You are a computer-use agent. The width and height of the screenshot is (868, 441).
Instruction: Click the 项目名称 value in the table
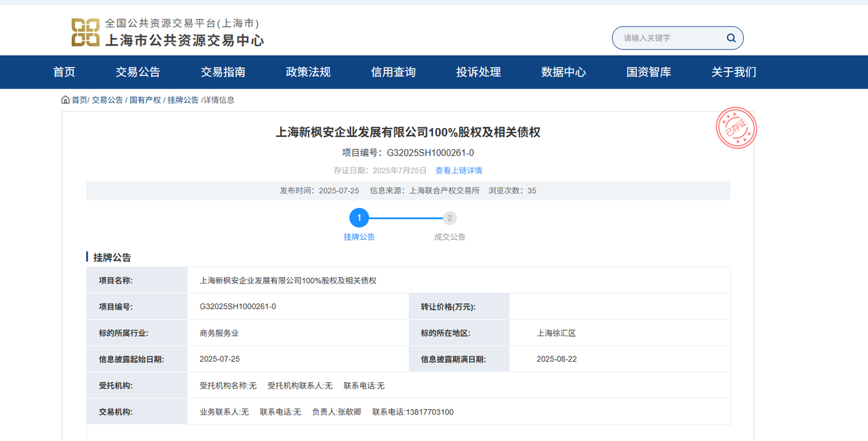[288, 280]
